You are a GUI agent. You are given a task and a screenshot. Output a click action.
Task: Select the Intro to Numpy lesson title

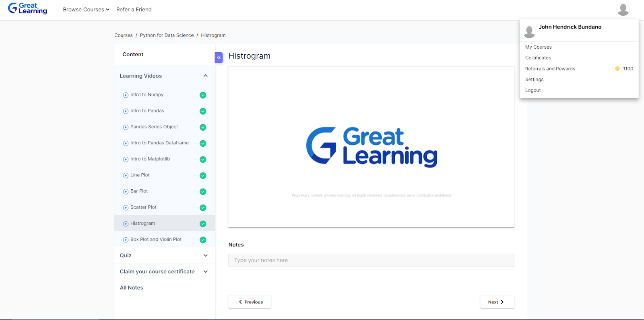coord(147,95)
